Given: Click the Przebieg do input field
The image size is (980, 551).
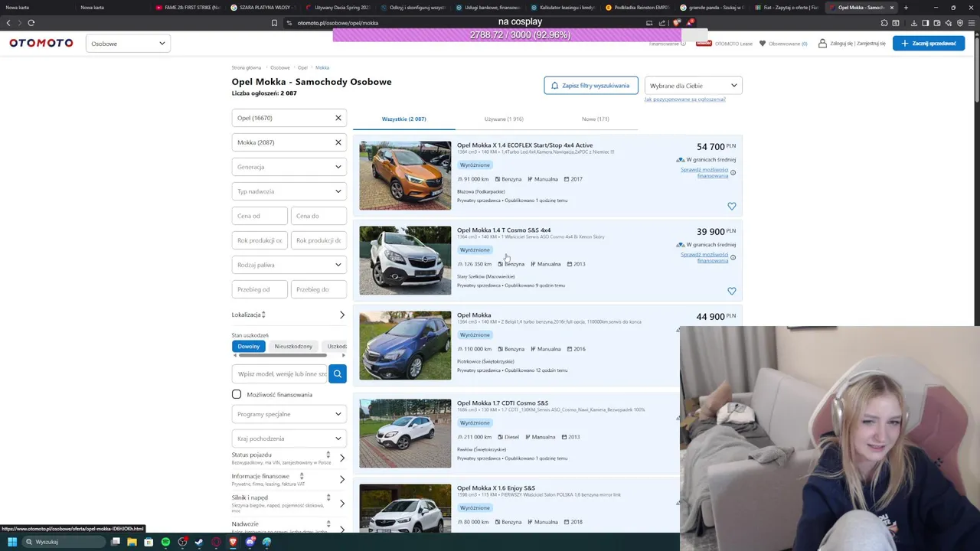Looking at the screenshot, I should pos(318,289).
